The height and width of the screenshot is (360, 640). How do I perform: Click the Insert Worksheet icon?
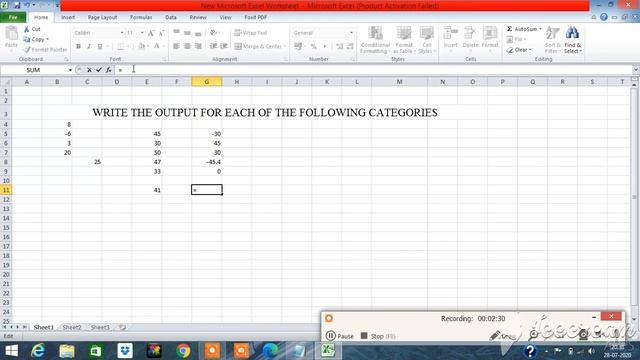coord(122,327)
